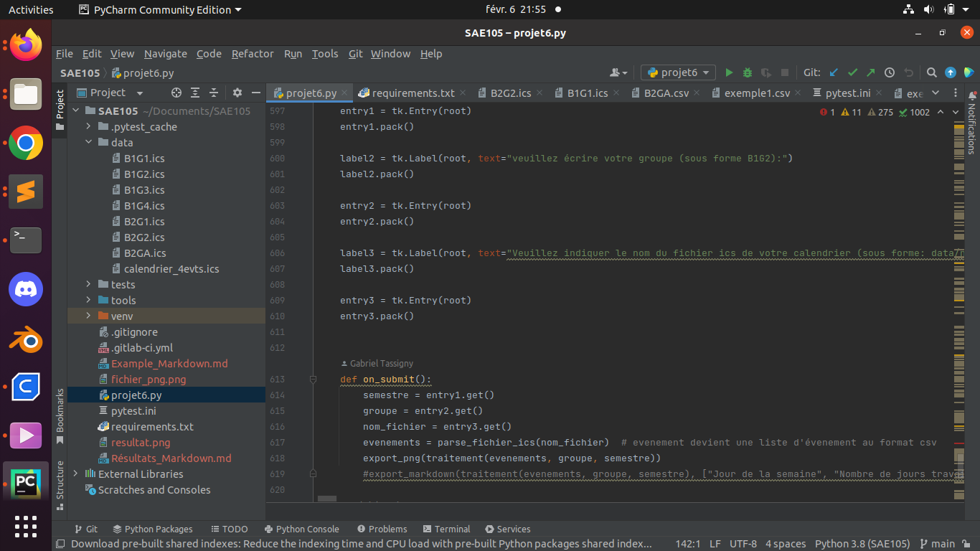Image resolution: width=980 pixels, height=551 pixels.
Task: Toggle Structure side panel
Action: click(60, 486)
